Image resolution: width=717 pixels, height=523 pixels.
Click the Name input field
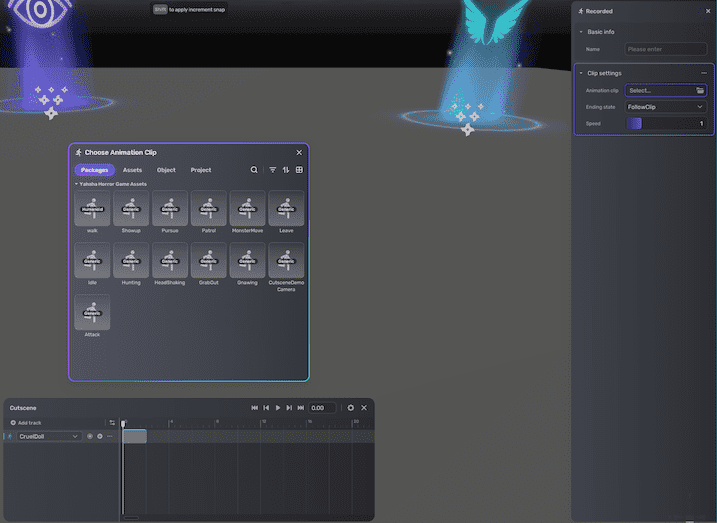click(665, 49)
